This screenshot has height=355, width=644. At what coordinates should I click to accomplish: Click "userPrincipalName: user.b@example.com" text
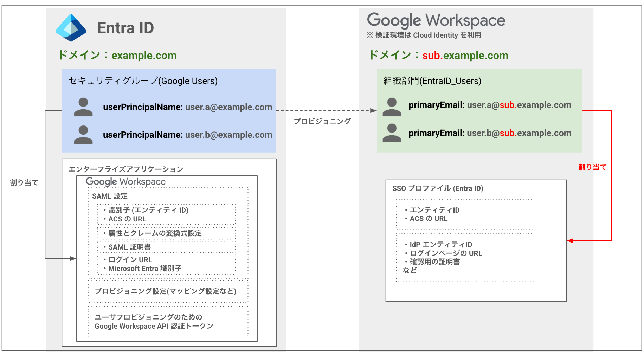(187, 135)
